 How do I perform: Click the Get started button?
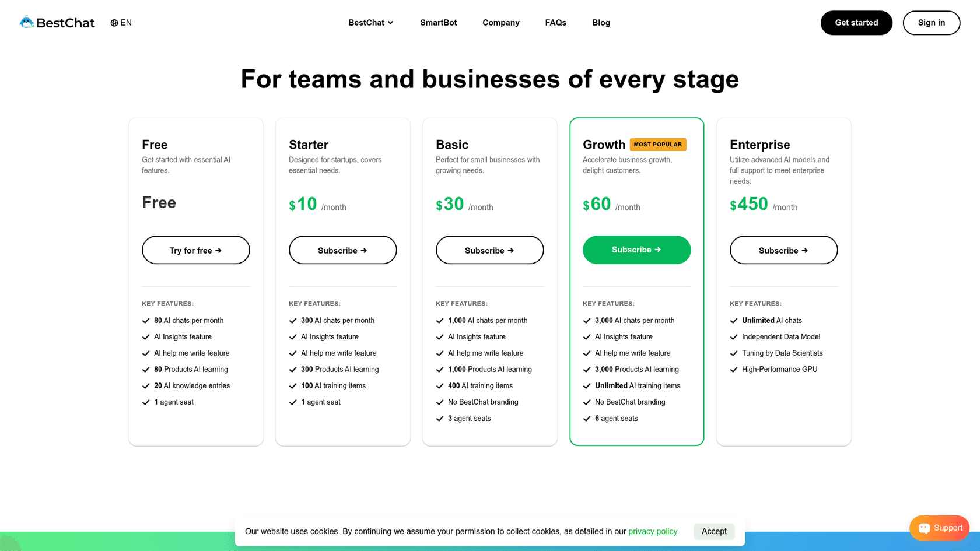[856, 23]
